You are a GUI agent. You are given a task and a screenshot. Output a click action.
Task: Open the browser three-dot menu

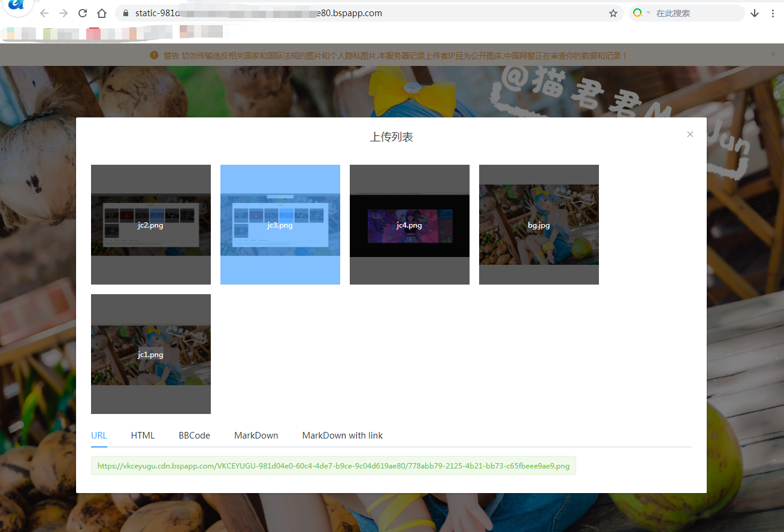point(773,13)
